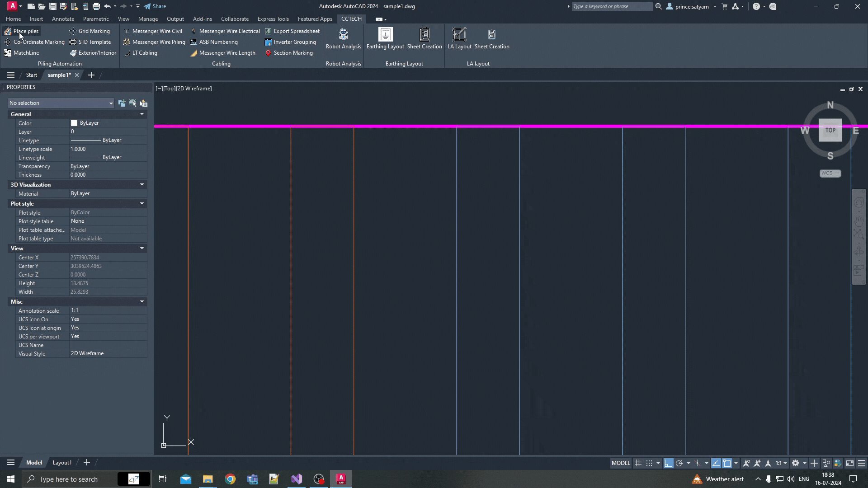Collapse the Plot style section
Viewport: 868px width, 488px height.
tap(142, 204)
